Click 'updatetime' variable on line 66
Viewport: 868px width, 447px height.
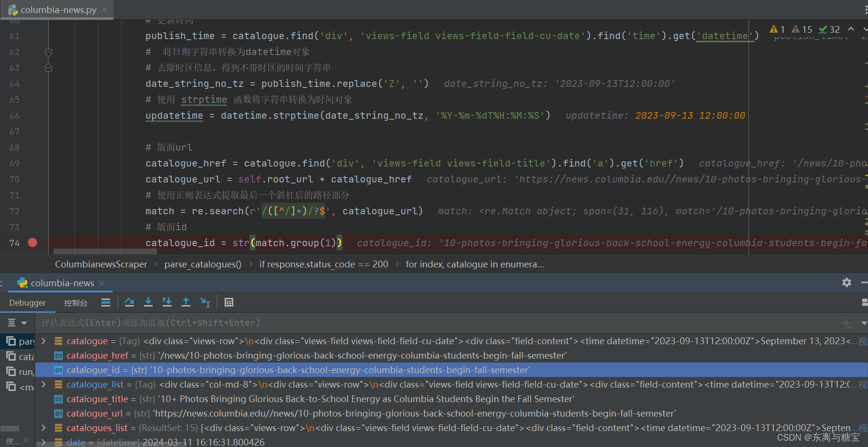tap(174, 116)
